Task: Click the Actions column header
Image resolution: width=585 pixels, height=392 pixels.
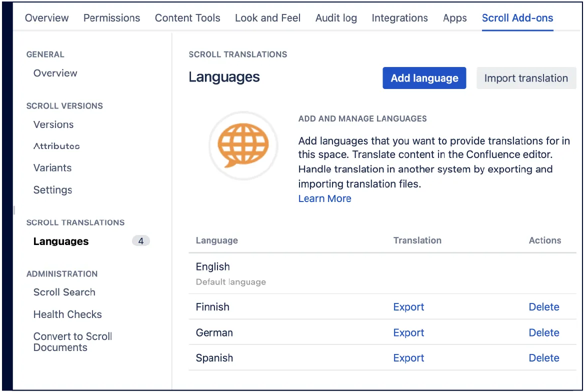Action: pos(544,240)
